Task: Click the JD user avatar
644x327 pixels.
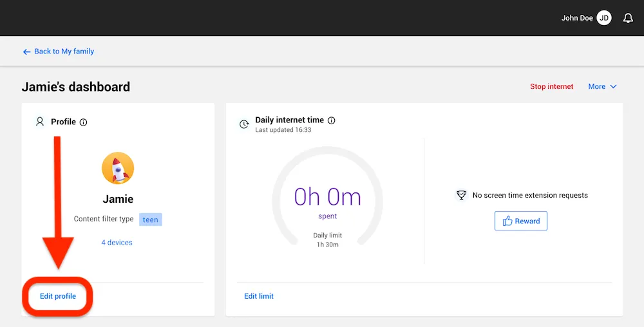Action: (x=604, y=18)
